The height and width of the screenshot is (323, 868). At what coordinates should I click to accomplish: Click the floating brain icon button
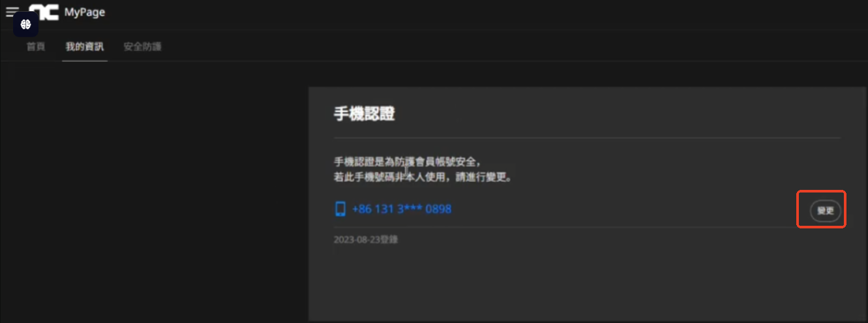point(26,24)
